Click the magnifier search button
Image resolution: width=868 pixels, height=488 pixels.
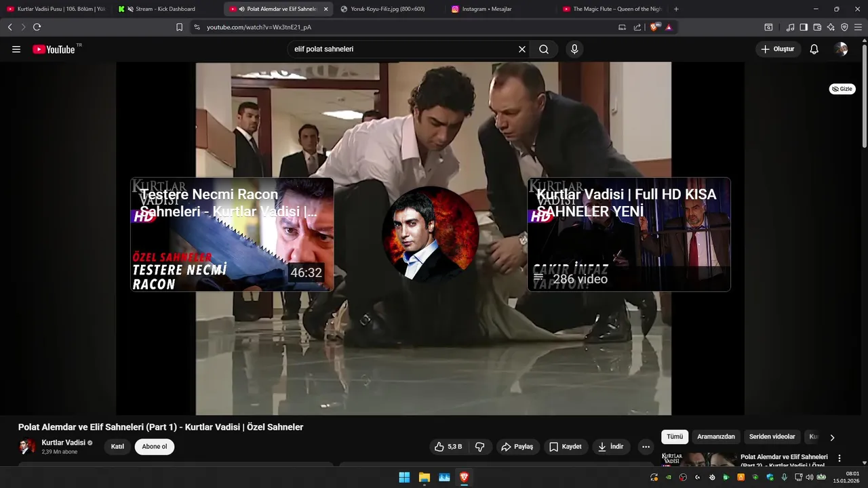click(x=544, y=49)
